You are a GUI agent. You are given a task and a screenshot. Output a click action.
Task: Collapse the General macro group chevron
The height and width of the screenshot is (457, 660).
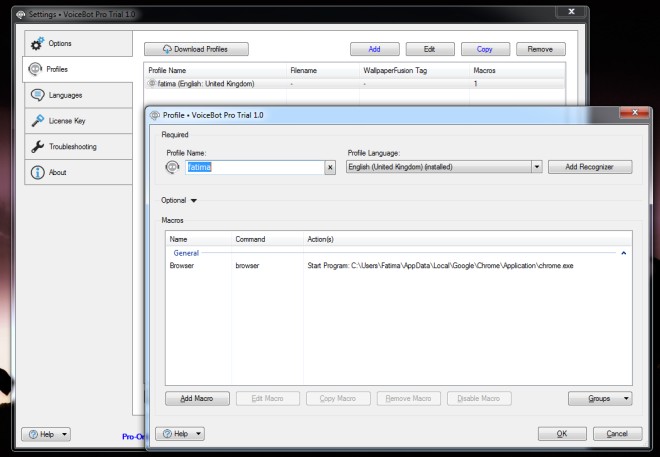pyautogui.click(x=623, y=253)
